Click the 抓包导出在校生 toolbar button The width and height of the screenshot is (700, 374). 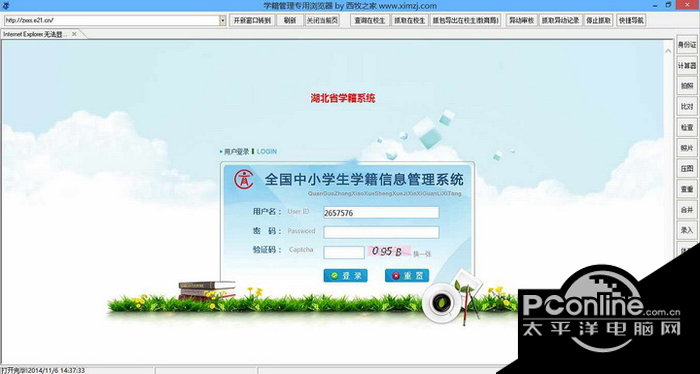coord(465,21)
